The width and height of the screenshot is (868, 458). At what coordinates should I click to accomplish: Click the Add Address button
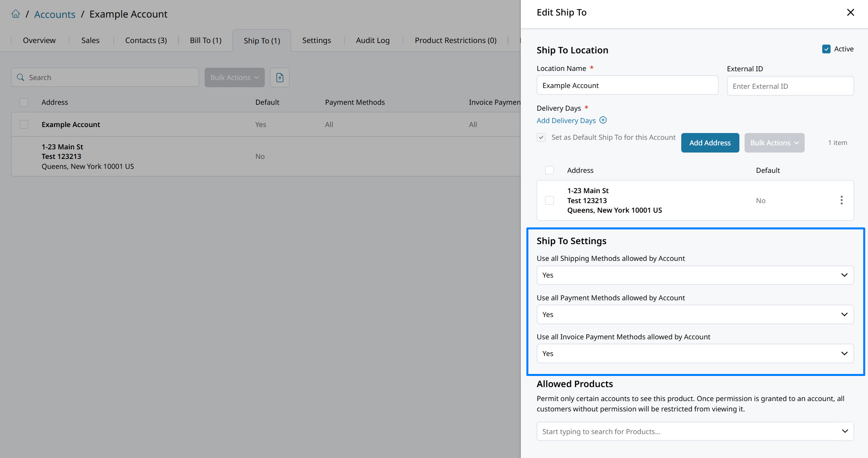coord(710,143)
